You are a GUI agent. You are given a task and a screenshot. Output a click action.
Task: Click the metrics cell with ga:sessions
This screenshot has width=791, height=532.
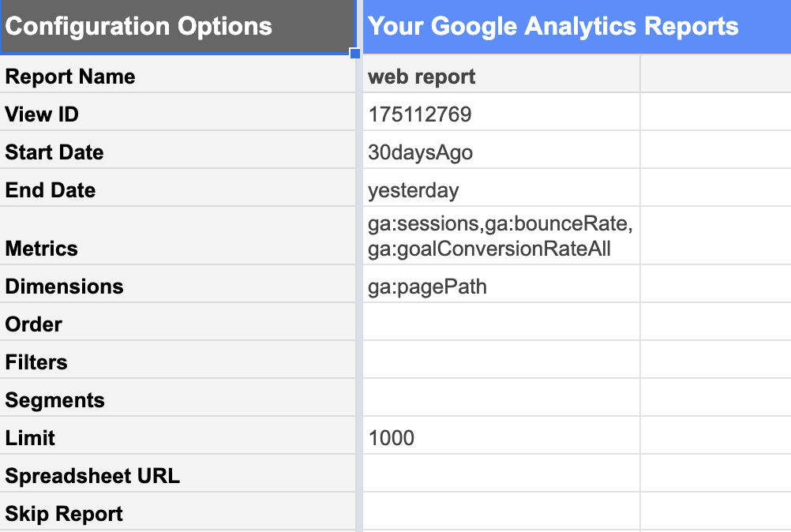pyautogui.click(x=501, y=235)
